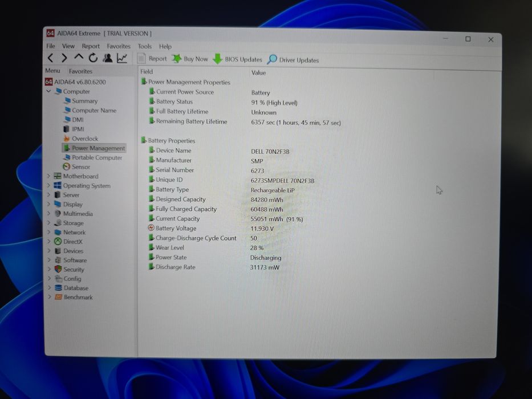532x399 pixels.
Task: Click the Back navigation arrow
Action: (x=51, y=58)
